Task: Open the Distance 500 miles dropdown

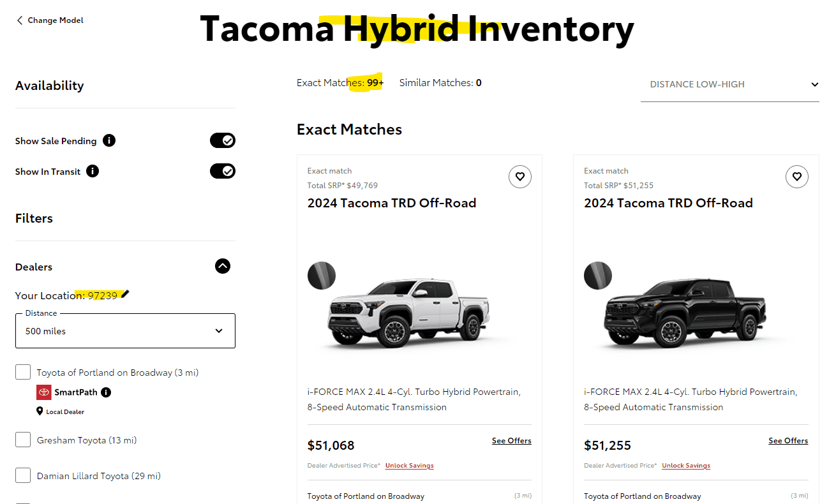Action: [125, 330]
